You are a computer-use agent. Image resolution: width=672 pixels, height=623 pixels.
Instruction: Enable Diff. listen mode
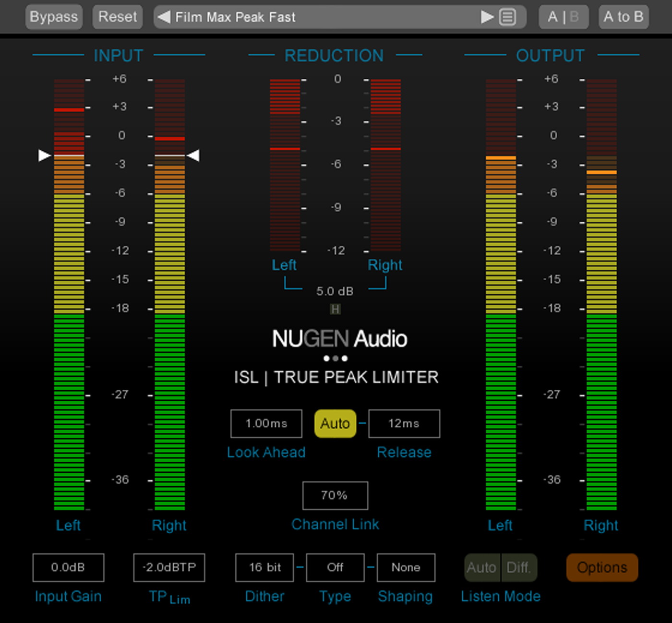(519, 567)
